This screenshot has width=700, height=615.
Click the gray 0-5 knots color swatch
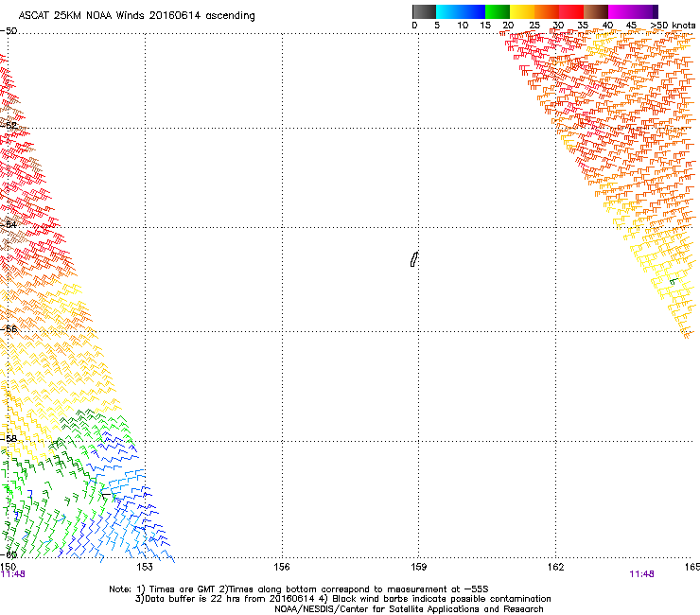coord(424,11)
